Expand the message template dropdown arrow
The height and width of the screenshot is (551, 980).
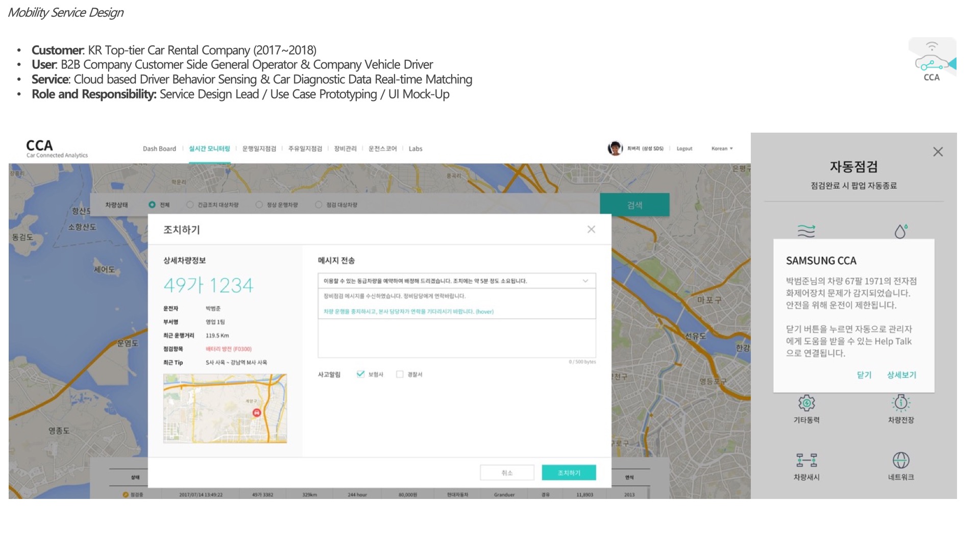tap(585, 281)
